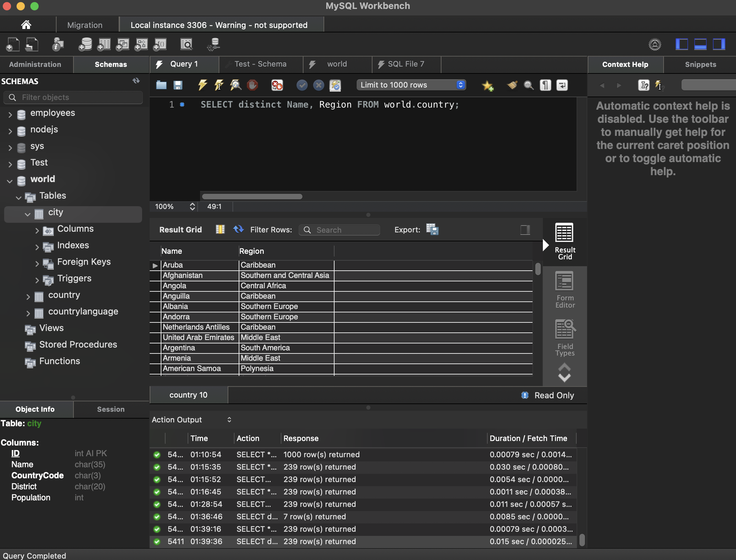This screenshot has width=736, height=560.
Task: Expand the nodejs schema
Action: 10,131
